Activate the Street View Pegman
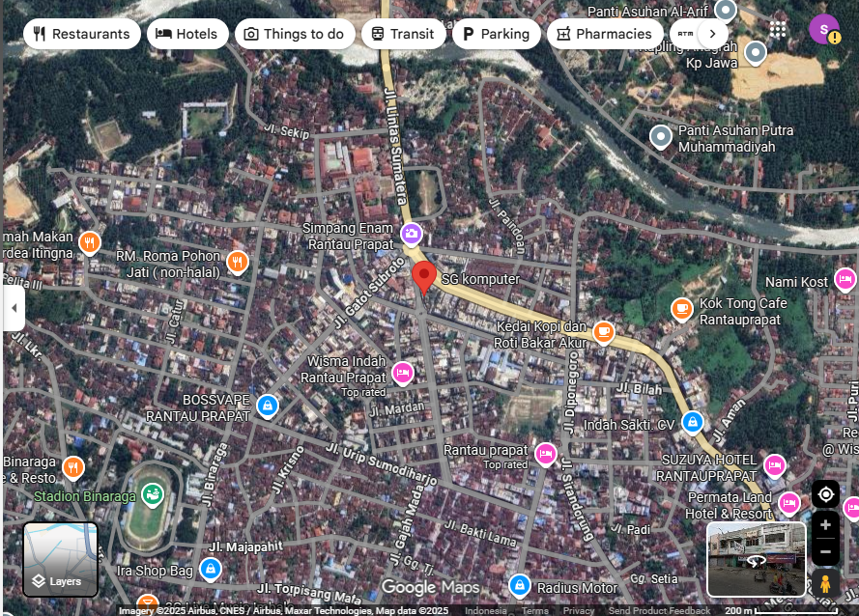The height and width of the screenshot is (616, 859). pos(825,583)
